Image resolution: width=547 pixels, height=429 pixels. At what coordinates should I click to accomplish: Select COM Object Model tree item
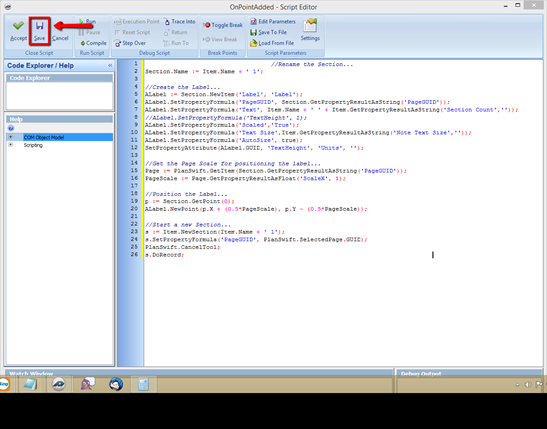pos(44,137)
